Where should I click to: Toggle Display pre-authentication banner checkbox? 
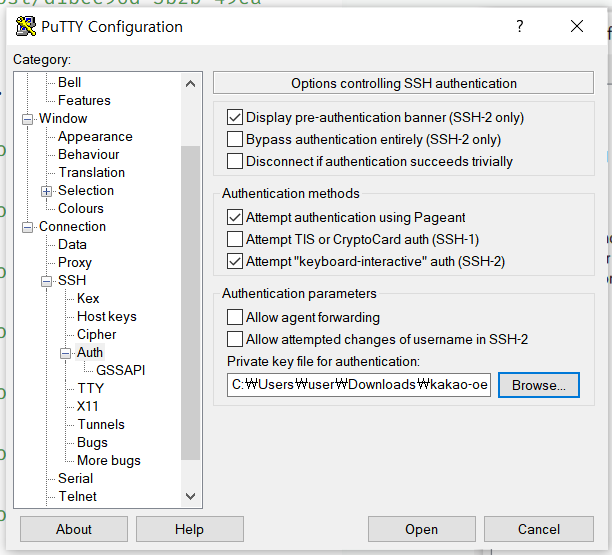tap(235, 117)
